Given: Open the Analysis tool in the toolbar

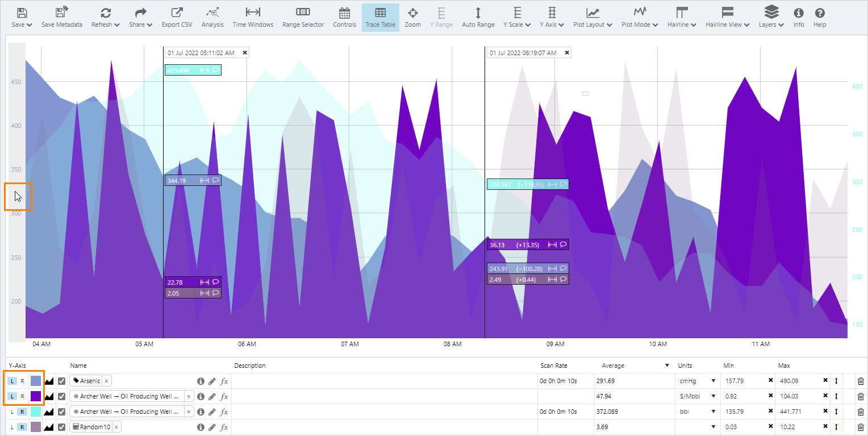Looking at the screenshot, I should 212,17.
